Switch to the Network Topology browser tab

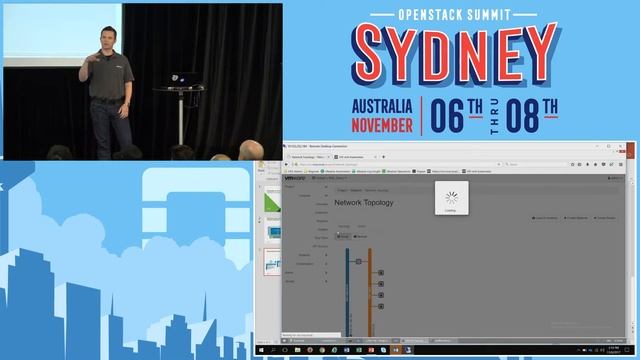click(x=308, y=157)
